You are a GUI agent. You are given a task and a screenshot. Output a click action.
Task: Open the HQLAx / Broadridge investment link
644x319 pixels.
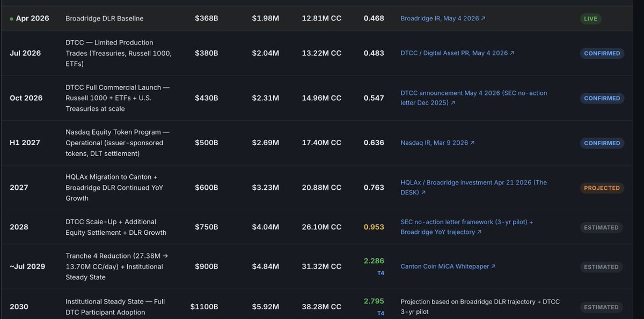pyautogui.click(x=474, y=187)
